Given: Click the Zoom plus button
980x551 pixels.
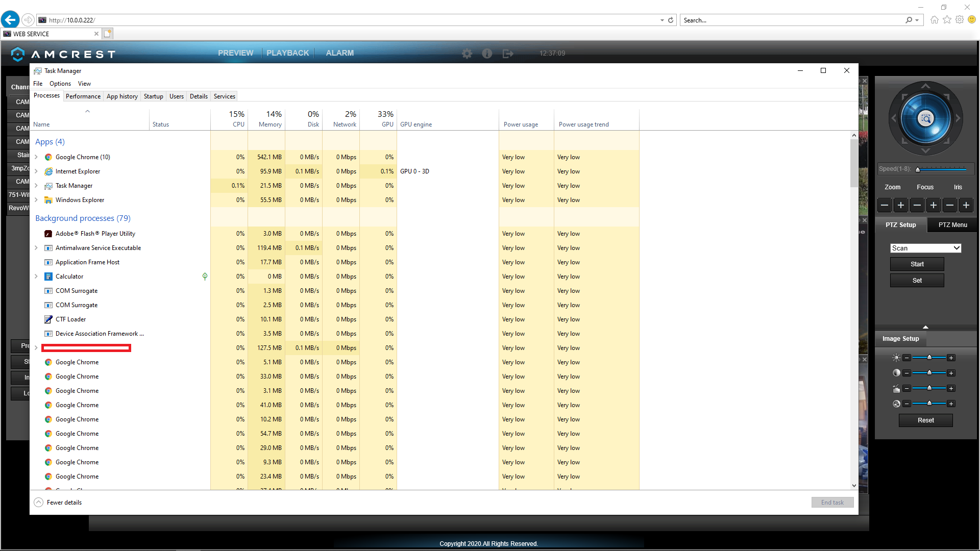Looking at the screenshot, I should 901,205.
